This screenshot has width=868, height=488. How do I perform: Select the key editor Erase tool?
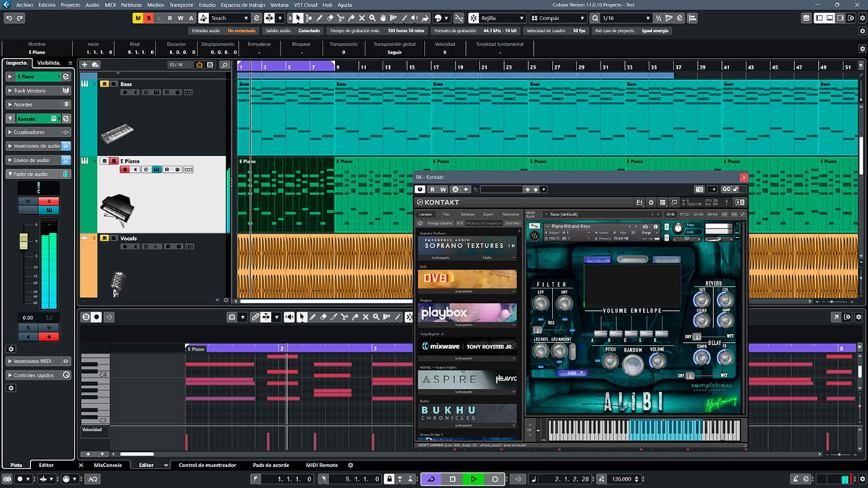pyautogui.click(x=324, y=317)
